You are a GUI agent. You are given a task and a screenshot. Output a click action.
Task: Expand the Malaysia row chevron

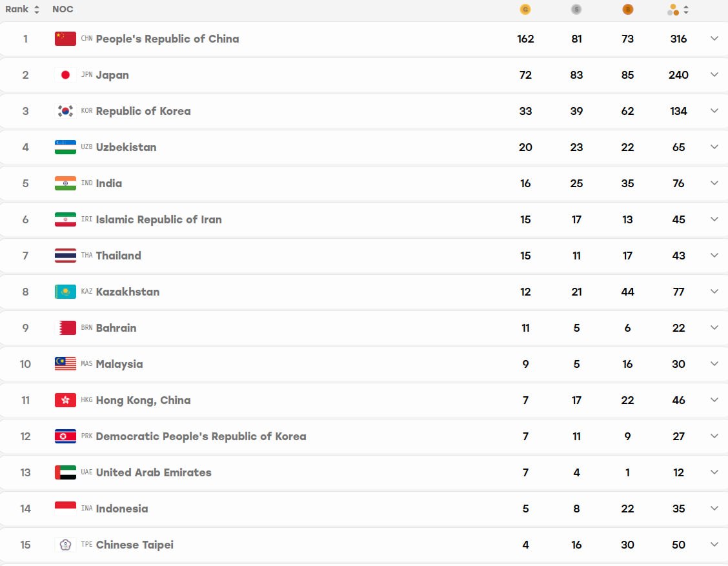coord(714,364)
